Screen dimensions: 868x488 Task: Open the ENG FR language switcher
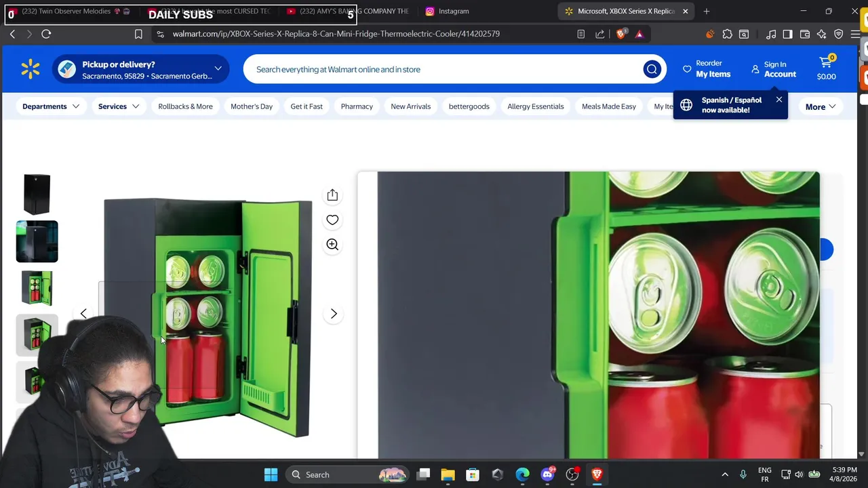765,474
